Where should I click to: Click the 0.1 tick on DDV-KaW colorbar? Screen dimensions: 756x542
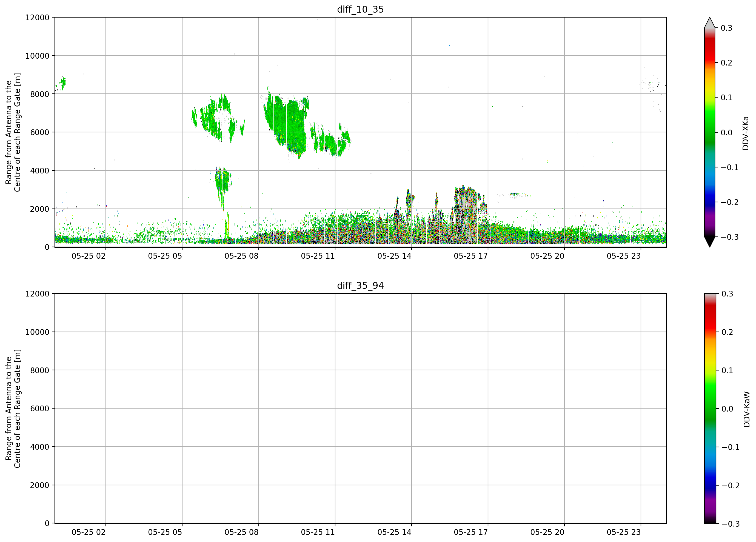click(727, 371)
